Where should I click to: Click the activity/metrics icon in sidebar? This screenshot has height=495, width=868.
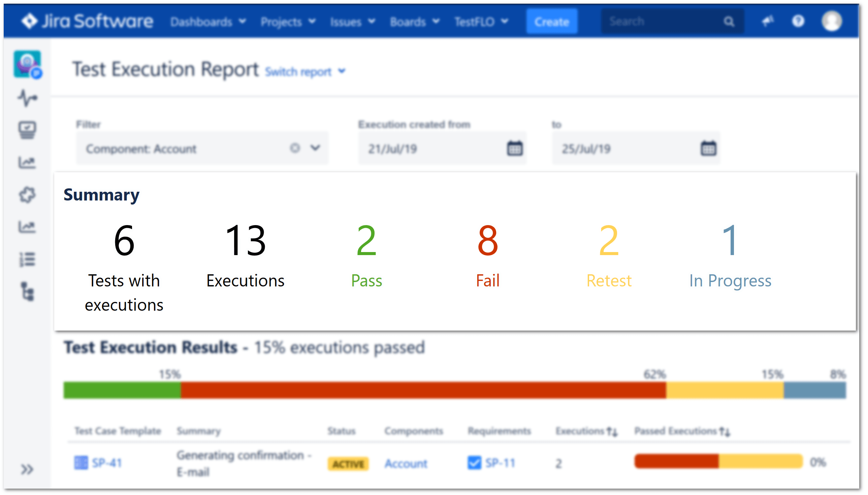tap(27, 97)
